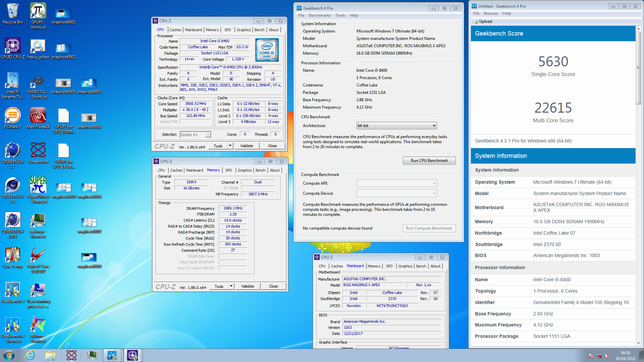644x362 pixels.
Task: Select Graphics tab in Mainboard CPU-Z window
Action: [405, 266]
